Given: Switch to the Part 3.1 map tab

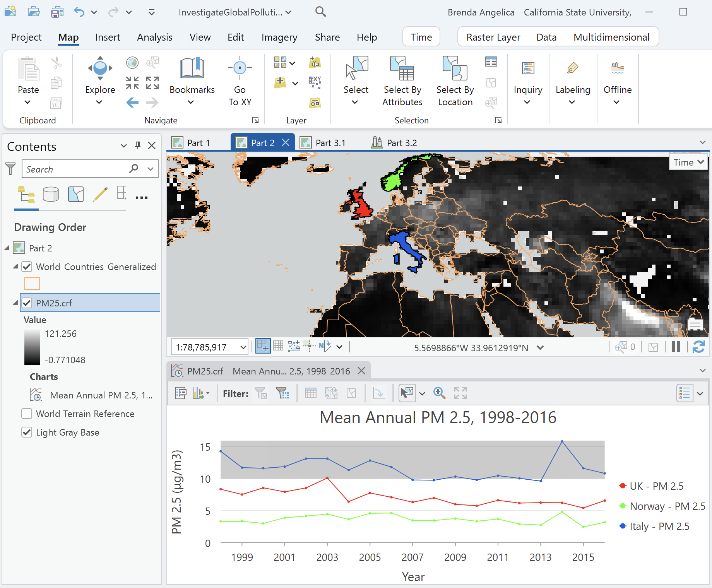Looking at the screenshot, I should click(x=323, y=143).
